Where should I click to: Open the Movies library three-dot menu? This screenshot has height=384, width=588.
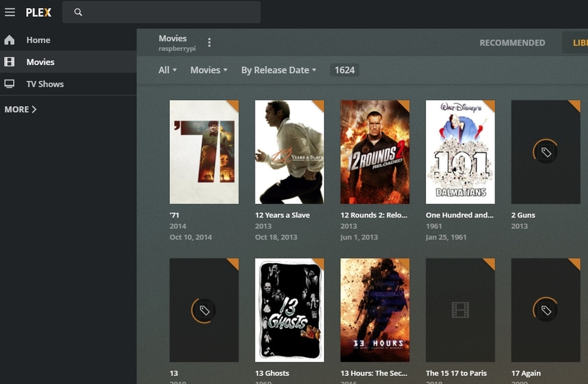(209, 43)
